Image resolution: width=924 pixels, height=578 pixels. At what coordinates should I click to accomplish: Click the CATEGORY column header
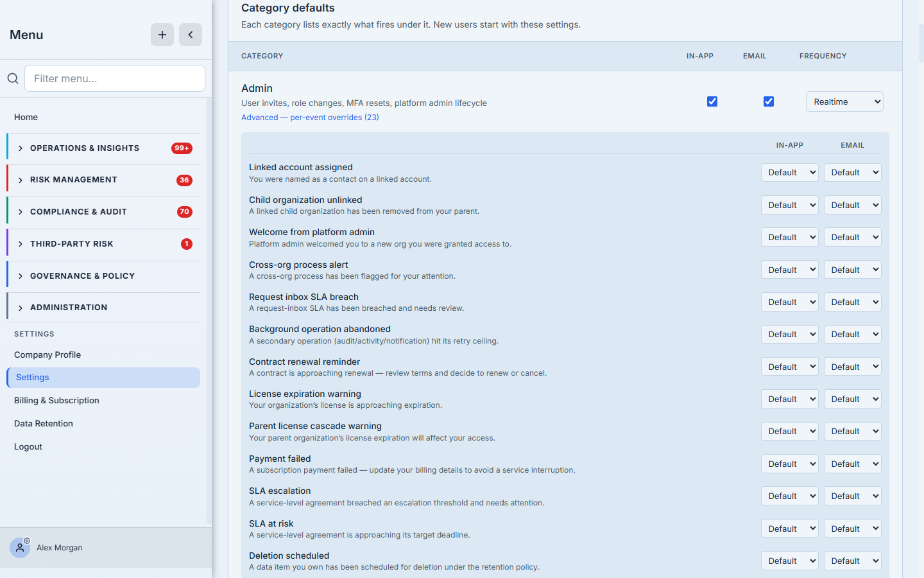[262, 56]
